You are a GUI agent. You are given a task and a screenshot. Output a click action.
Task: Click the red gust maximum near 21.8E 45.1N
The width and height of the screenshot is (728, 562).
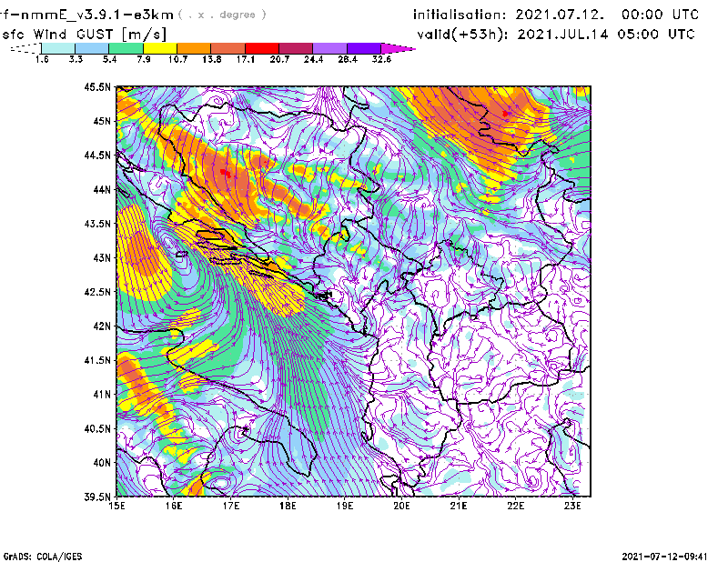coord(506,114)
